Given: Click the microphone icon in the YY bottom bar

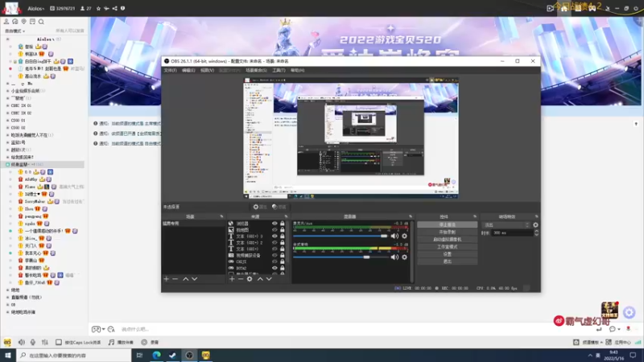Looking at the screenshot, I should pos(33,343).
